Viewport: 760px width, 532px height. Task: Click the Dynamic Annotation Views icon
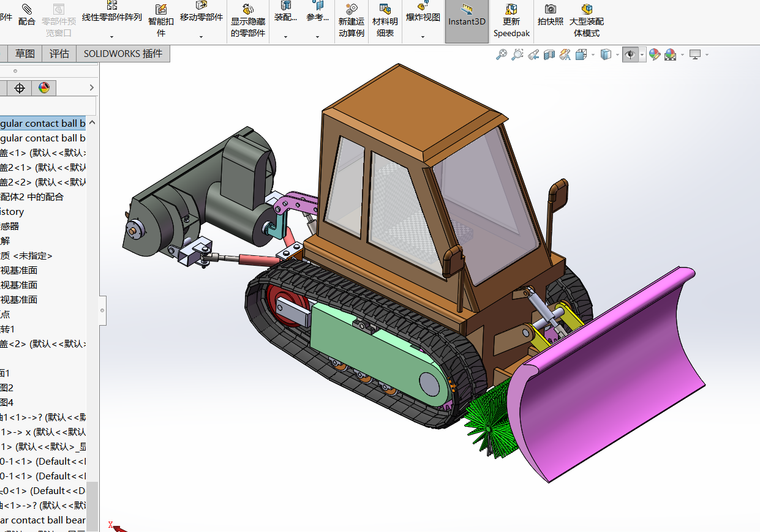tap(565, 54)
